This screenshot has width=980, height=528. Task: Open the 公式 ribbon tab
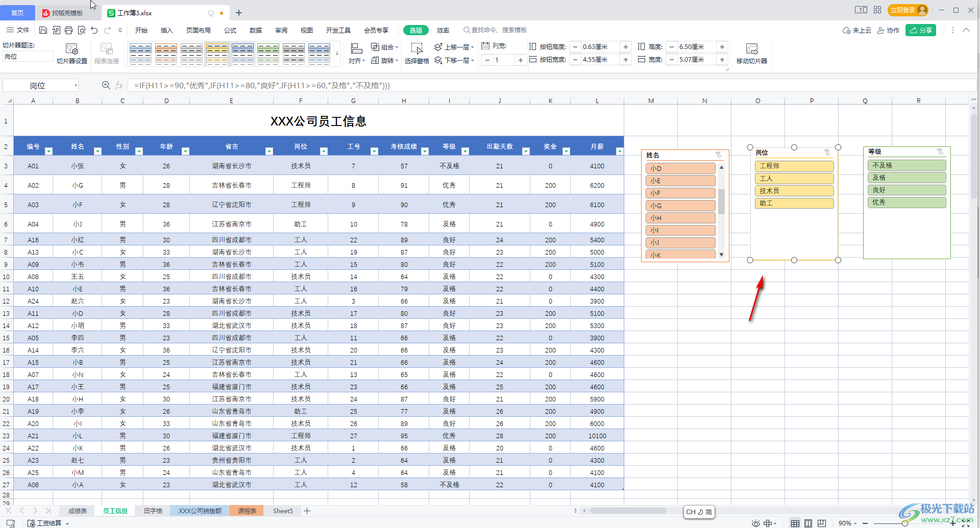pyautogui.click(x=230, y=30)
